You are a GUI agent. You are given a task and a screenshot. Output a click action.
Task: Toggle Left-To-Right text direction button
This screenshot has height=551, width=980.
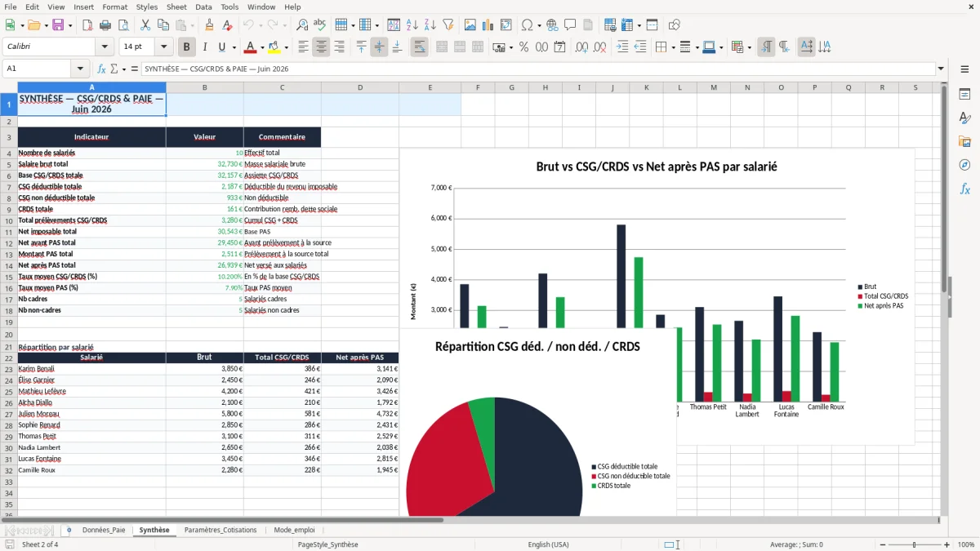766,47
